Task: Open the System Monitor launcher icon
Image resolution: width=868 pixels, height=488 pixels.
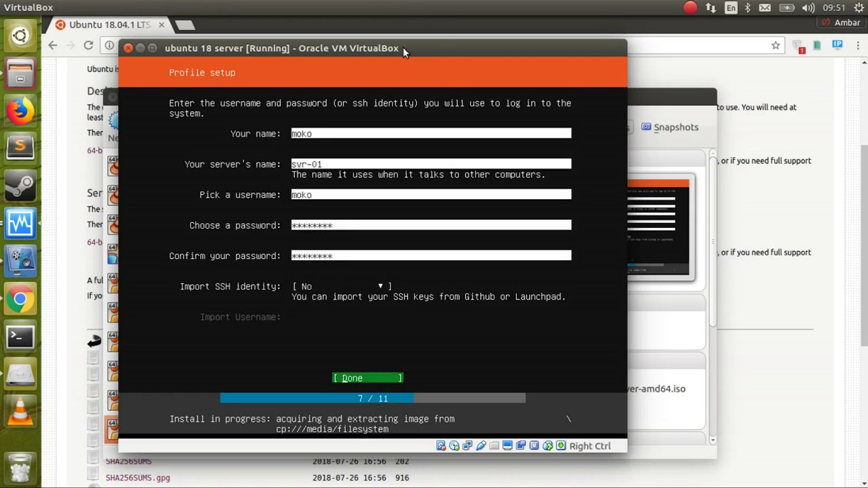Action: (20, 223)
